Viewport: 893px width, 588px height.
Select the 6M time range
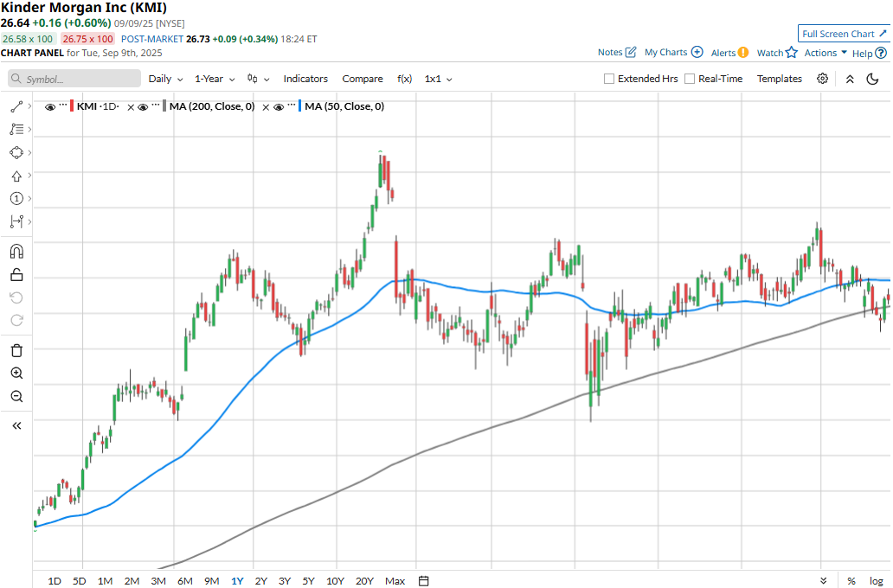184,580
